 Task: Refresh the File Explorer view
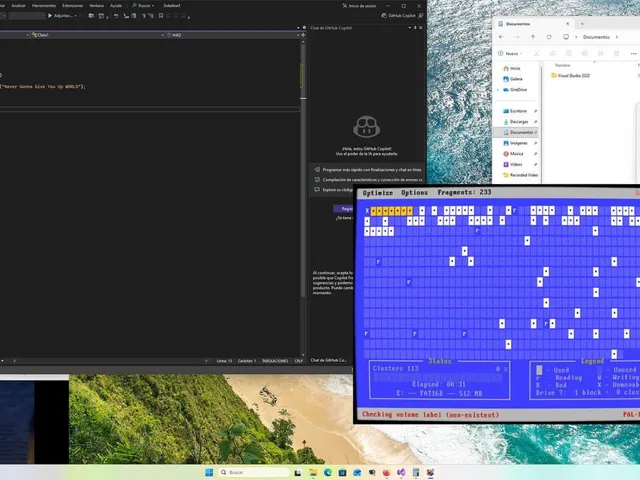(x=549, y=37)
